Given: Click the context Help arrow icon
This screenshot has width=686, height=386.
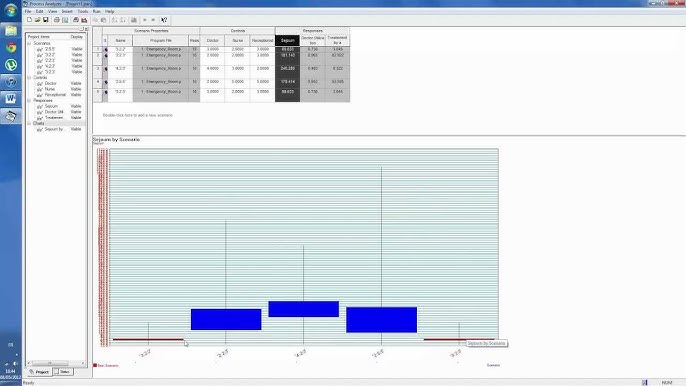Looking at the screenshot, I should click(164, 20).
